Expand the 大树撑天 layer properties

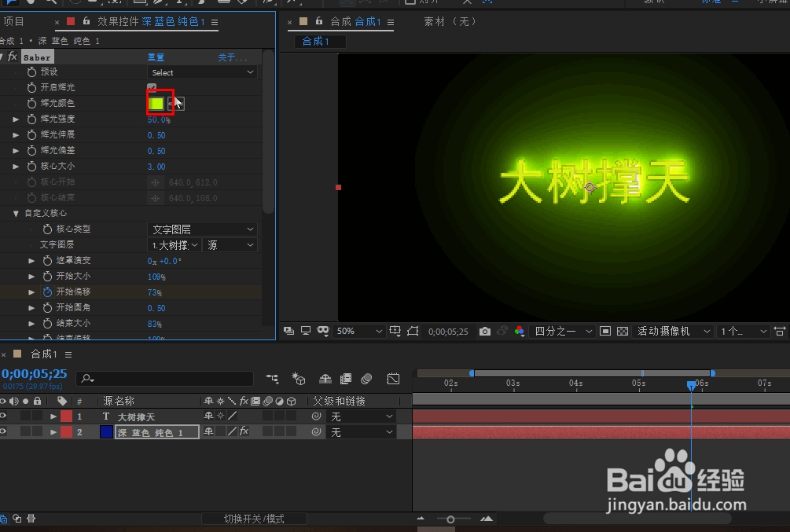pos(53,416)
